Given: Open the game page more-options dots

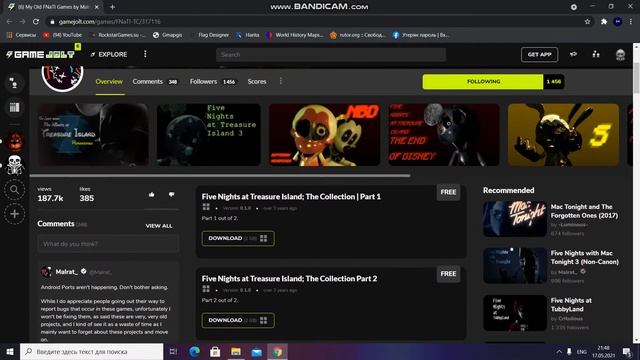Looking at the screenshot, I should click(280, 81).
